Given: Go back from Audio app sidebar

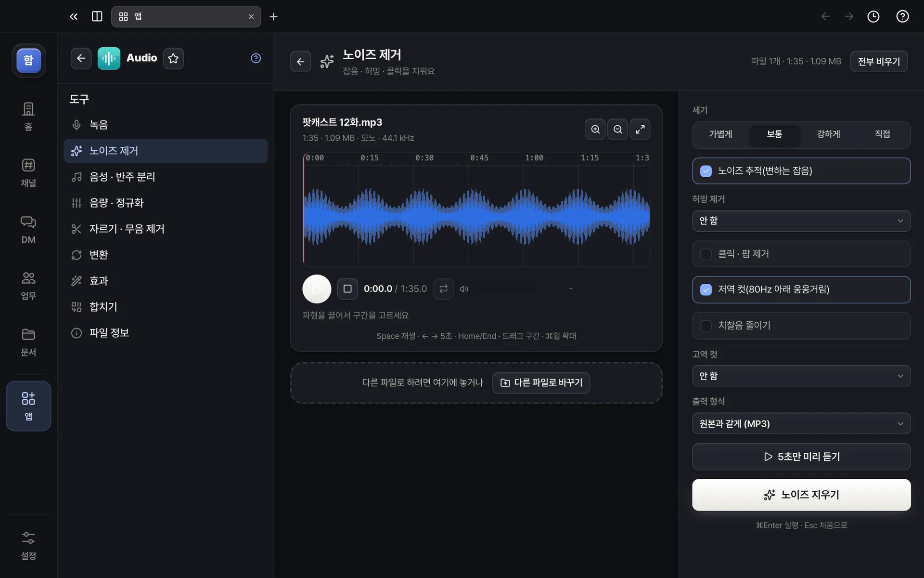Looking at the screenshot, I should 81,58.
